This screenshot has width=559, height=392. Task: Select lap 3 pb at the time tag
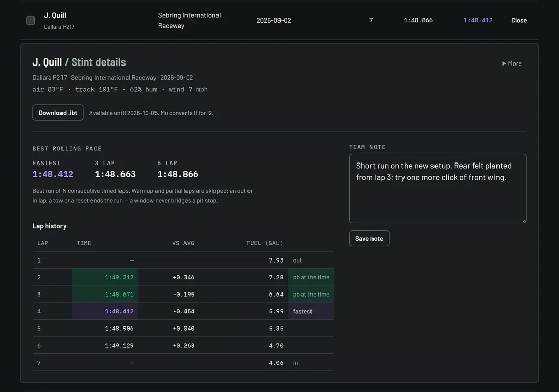click(311, 295)
